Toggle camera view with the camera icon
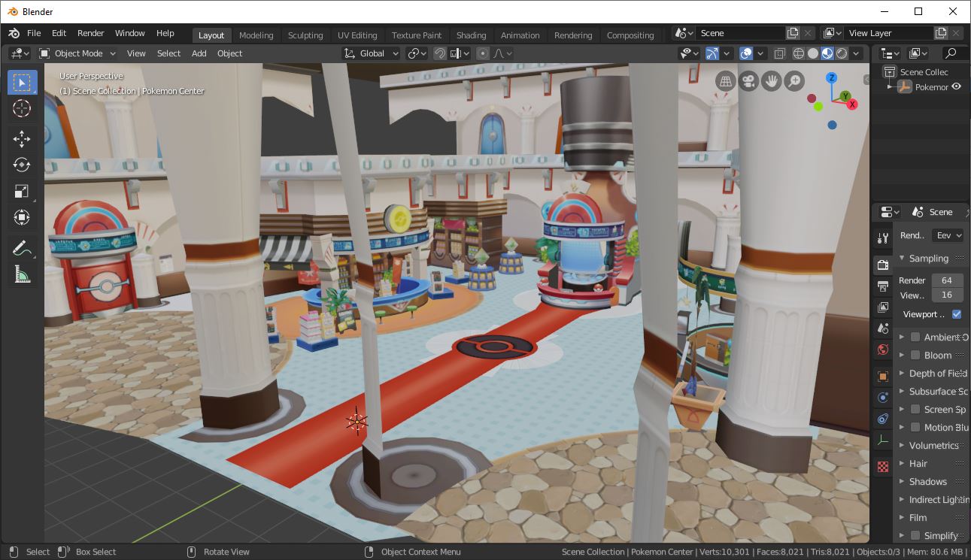The image size is (971, 560). point(748,81)
